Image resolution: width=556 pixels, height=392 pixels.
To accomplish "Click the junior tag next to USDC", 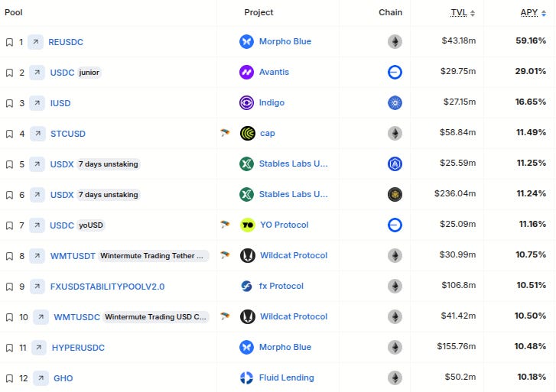I will 89,73.
